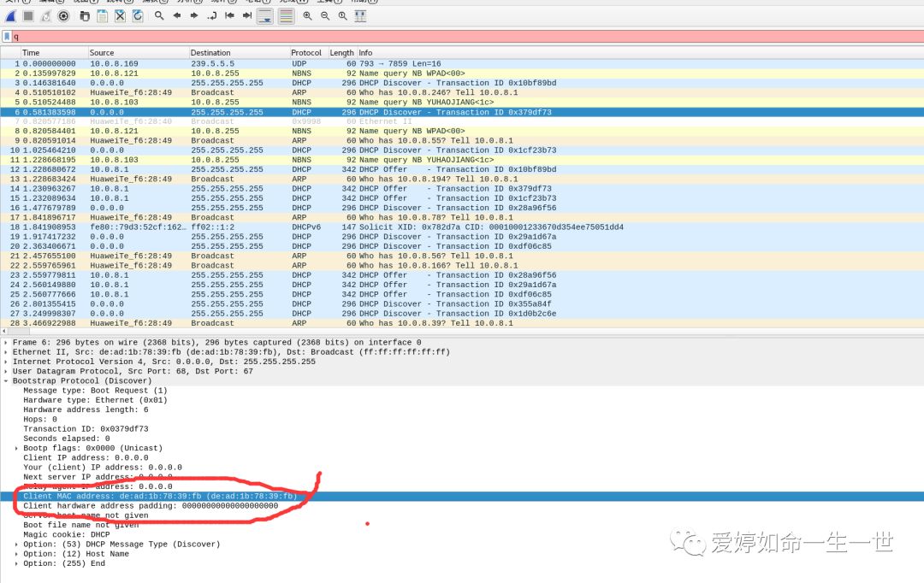Screen dimensions: 924x583
Task: Zoom in the main window text
Action: coord(308,16)
